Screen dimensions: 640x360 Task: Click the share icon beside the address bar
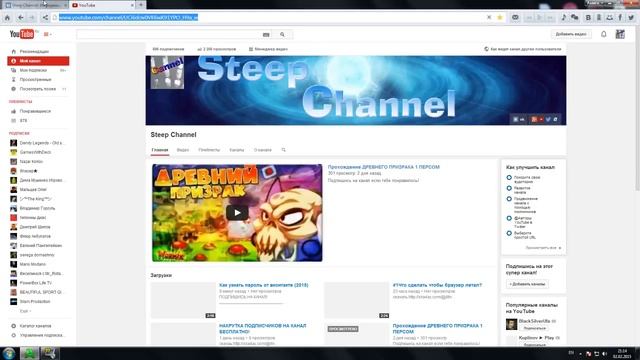coord(45,18)
